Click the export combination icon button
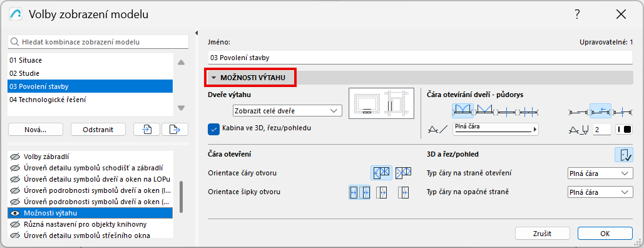The image size is (644, 248). pyautogui.click(x=175, y=129)
